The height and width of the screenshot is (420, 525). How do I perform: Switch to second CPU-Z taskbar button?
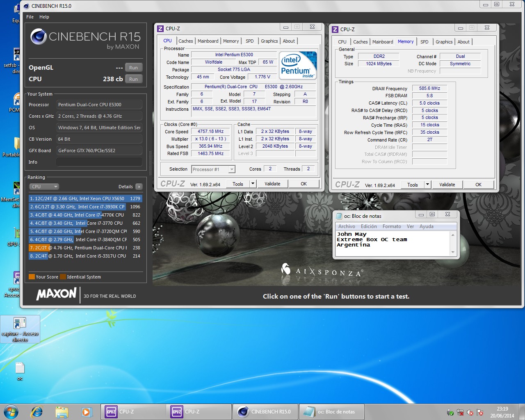(199, 411)
